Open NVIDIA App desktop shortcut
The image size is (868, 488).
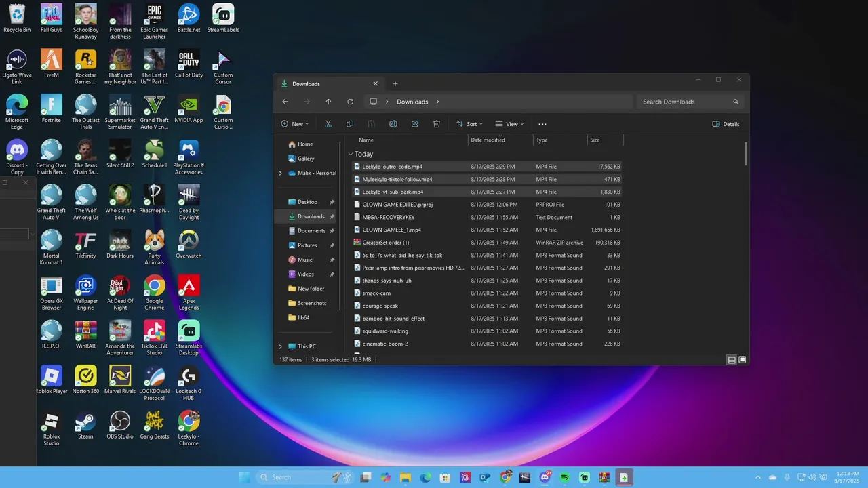pos(189,108)
